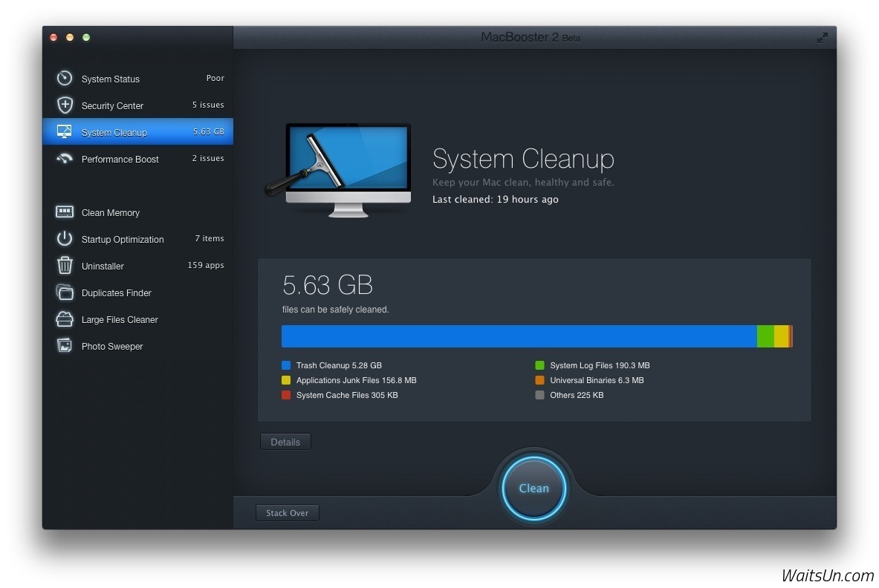Click the red System Cache Files swatch
This screenshot has width=879, height=588.
(286, 395)
